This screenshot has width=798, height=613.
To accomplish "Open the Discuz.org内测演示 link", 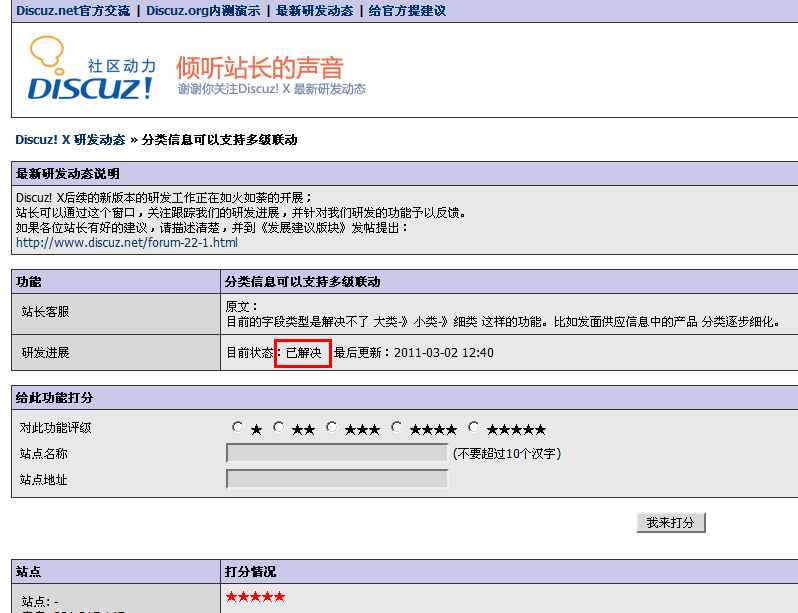I will [x=203, y=11].
